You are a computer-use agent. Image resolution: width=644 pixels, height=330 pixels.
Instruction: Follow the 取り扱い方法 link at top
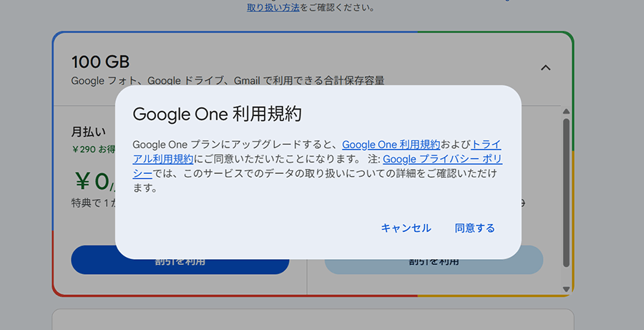273,8
